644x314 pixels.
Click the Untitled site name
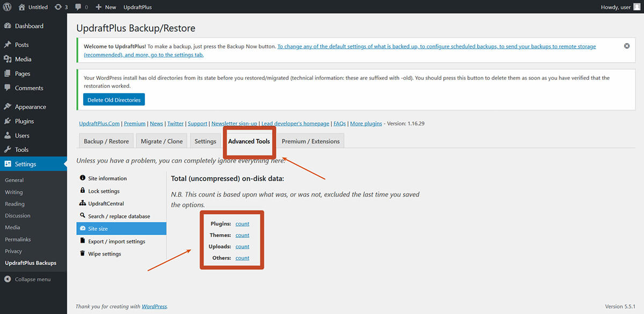[38, 7]
